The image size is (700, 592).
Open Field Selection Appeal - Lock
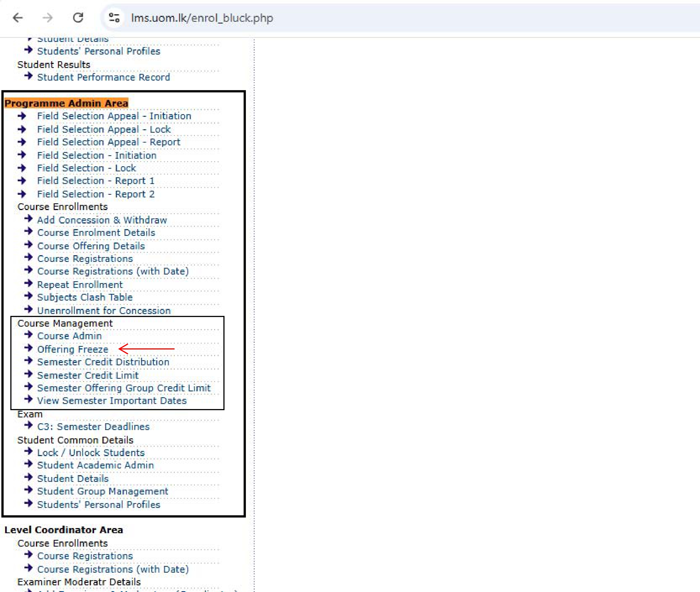click(x=104, y=129)
